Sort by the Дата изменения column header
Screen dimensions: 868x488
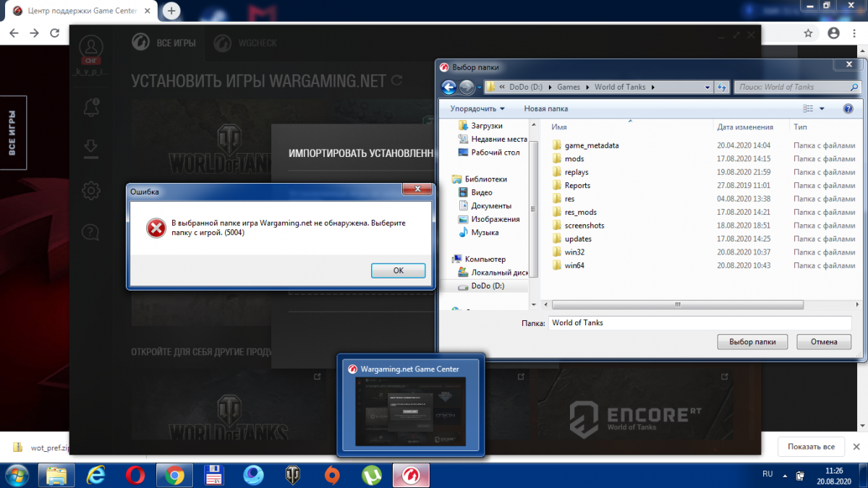(x=745, y=127)
